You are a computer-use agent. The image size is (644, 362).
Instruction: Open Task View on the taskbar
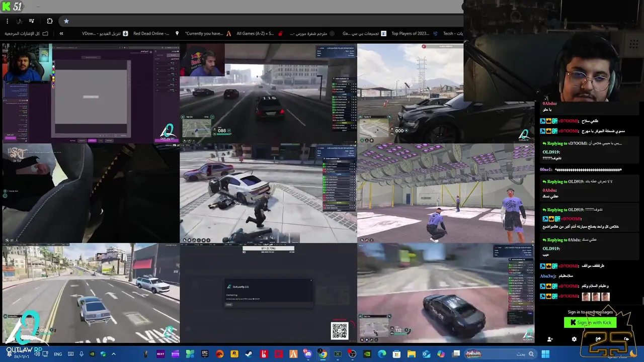pos(456,354)
